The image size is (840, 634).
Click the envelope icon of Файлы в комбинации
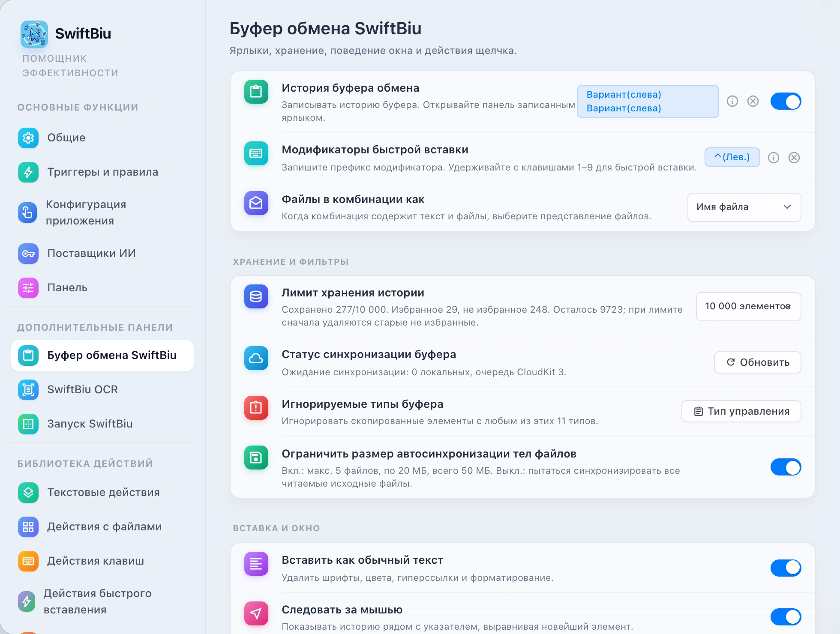tap(256, 203)
